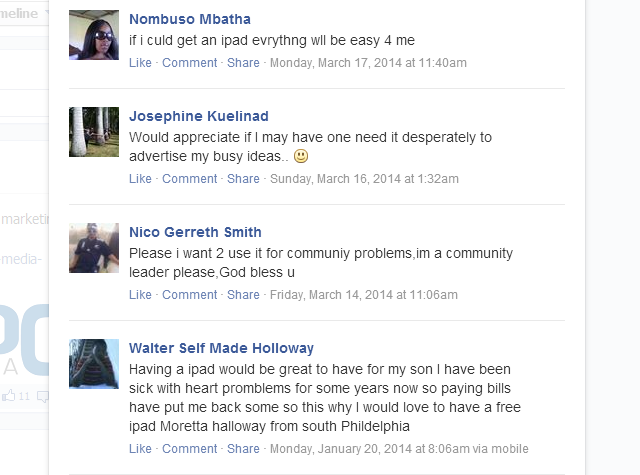Viewport: 640px width, 475px height.
Task: Share Nombuso Mbatha's post
Action: (x=243, y=63)
